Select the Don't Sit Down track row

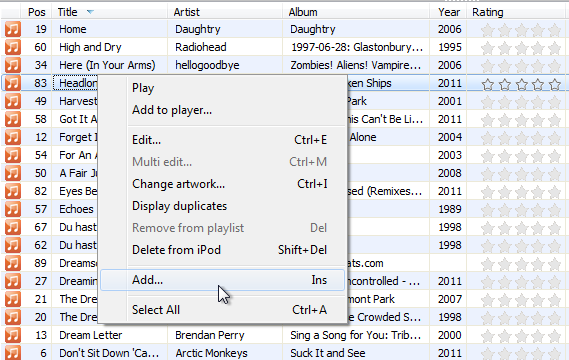tap(284, 353)
